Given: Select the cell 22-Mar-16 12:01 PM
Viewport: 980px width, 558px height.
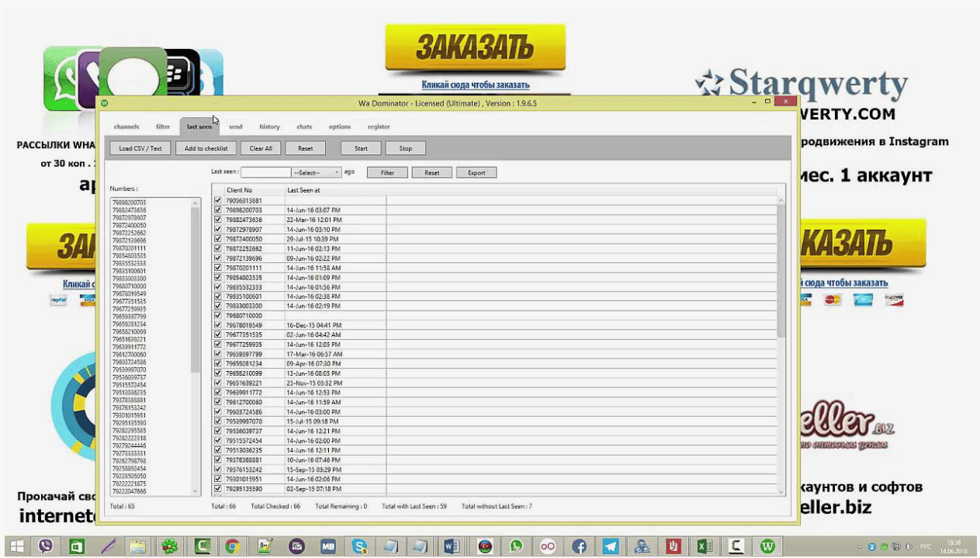Looking at the screenshot, I should click(335, 220).
